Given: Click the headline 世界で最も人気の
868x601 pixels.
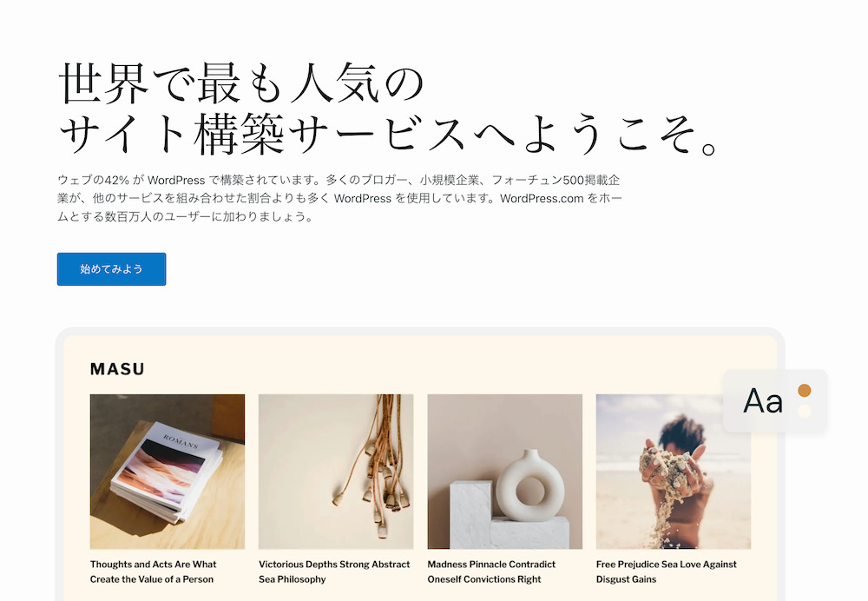Looking at the screenshot, I should pyautogui.click(x=240, y=83).
